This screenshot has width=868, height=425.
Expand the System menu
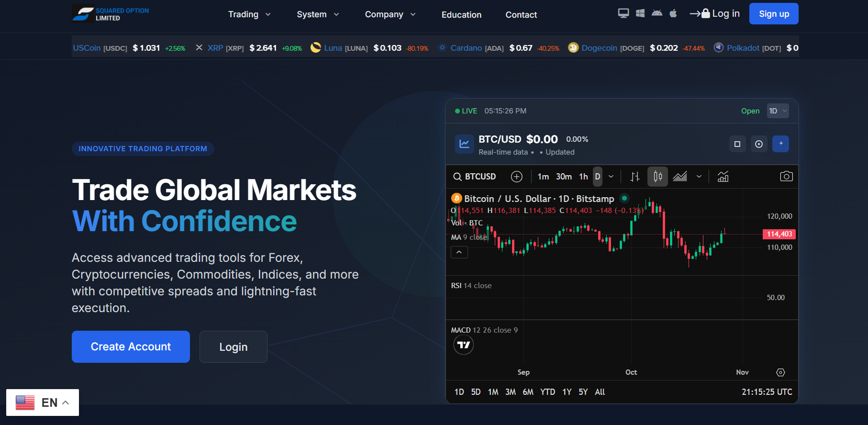(318, 14)
